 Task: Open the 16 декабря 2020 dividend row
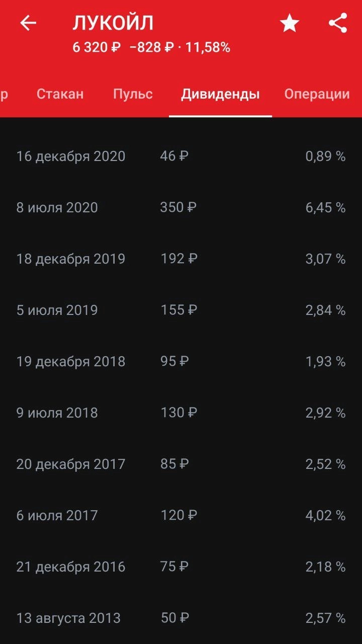click(181, 156)
